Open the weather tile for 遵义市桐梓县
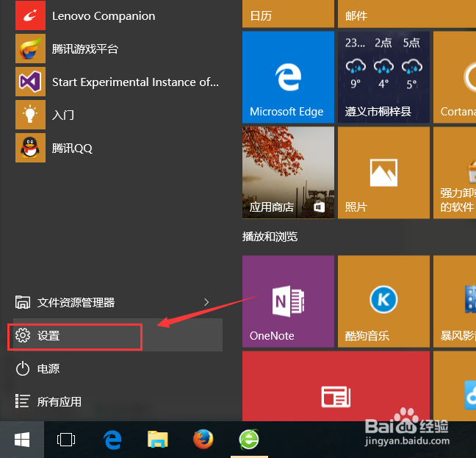Screen dimensions: 476x458 point(383,77)
